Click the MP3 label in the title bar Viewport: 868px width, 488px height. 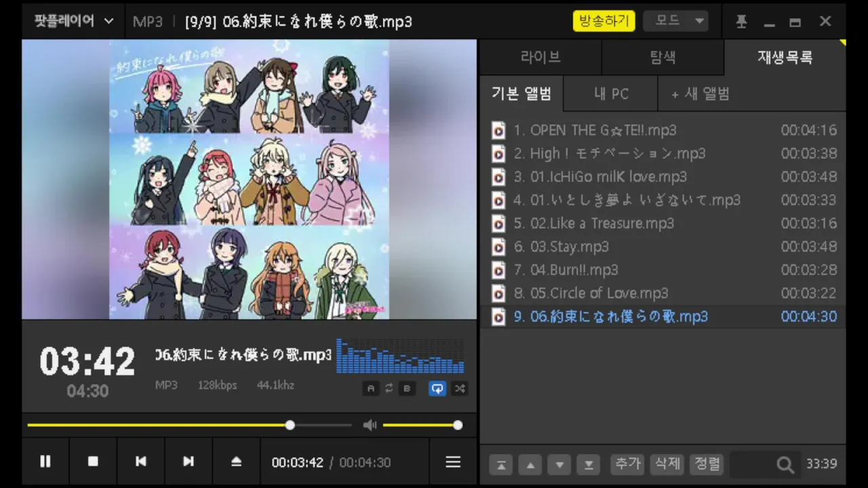148,22
